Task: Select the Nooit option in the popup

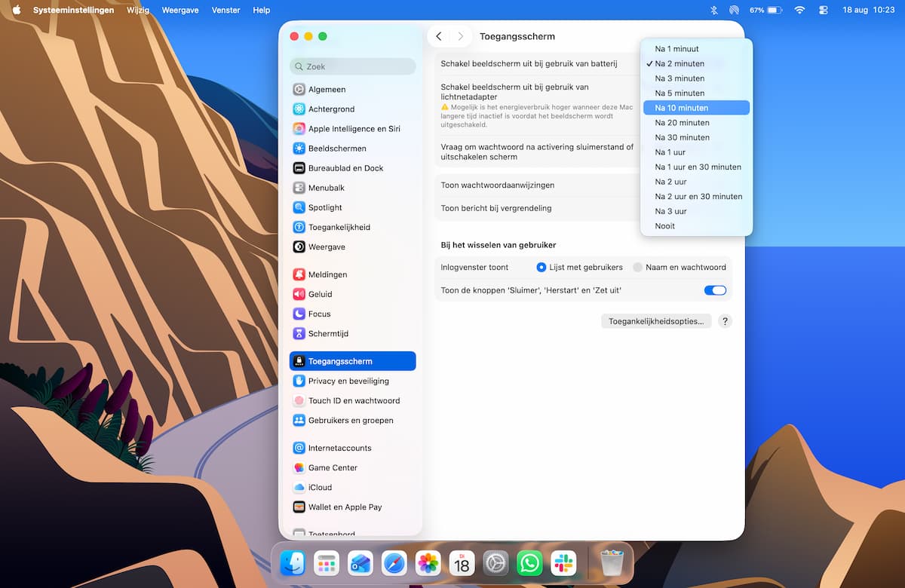Action: click(x=696, y=226)
